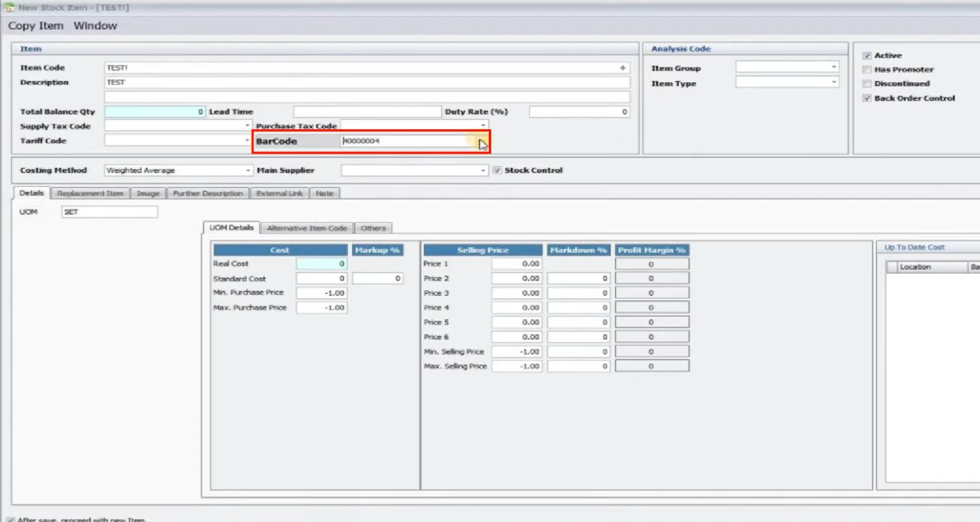Enable the Has Promoter checkbox
Viewport: 980px width, 522px height.
pyautogui.click(x=867, y=70)
